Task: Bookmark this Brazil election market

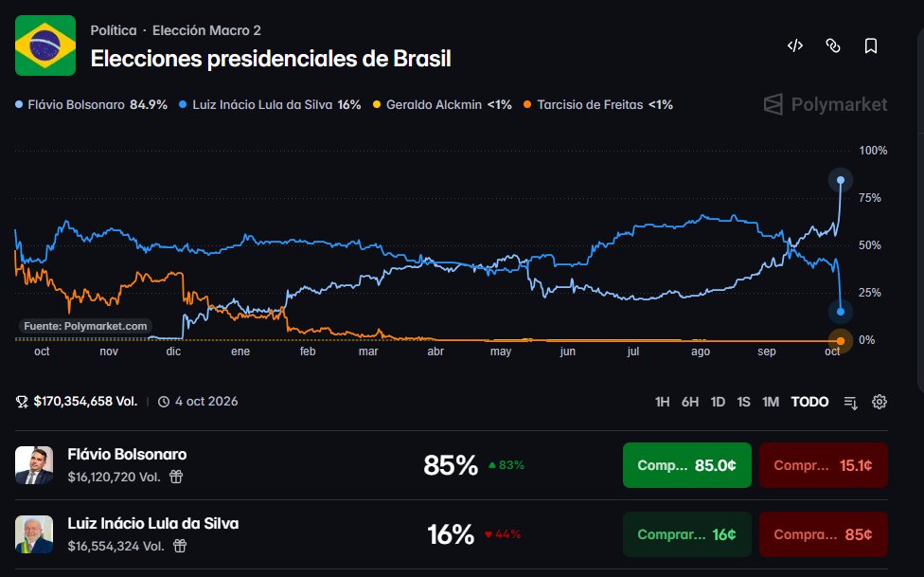Action: [x=870, y=46]
